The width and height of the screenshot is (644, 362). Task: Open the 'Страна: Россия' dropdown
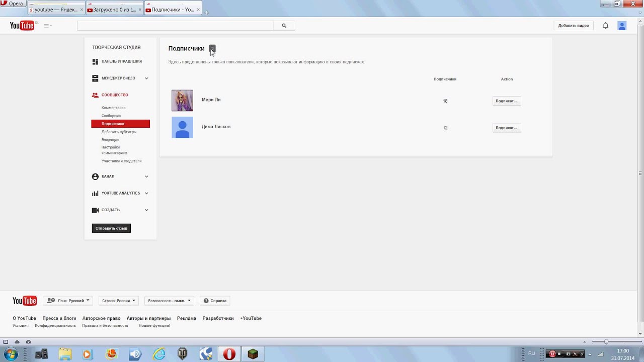[118, 301]
